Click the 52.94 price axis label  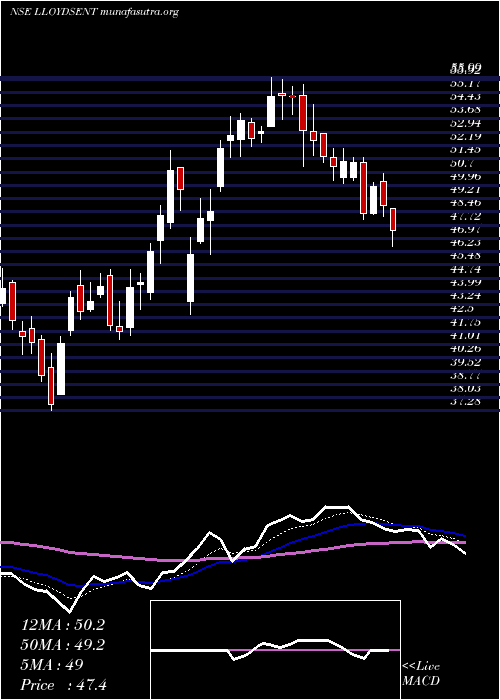coord(465,123)
